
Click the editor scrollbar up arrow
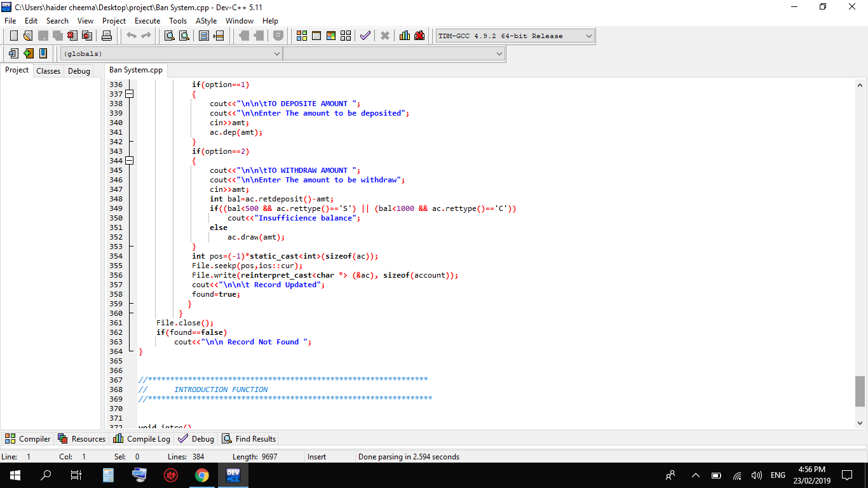[860, 85]
